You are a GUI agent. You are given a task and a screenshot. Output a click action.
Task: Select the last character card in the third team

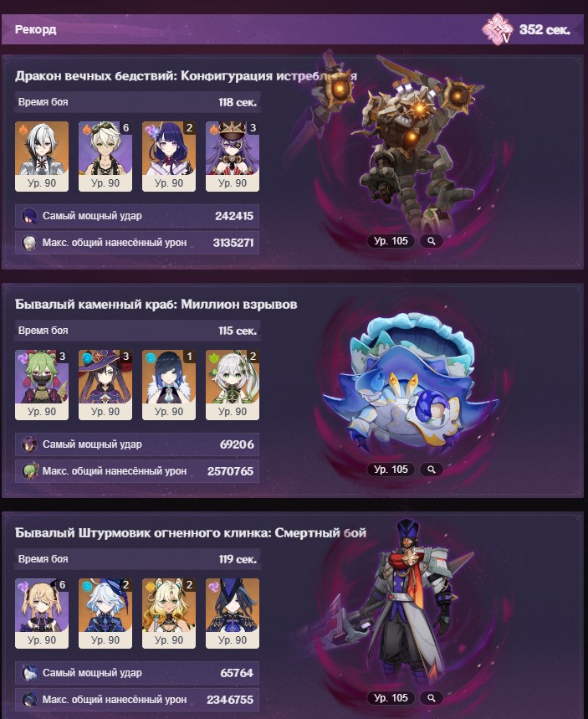pos(233,613)
